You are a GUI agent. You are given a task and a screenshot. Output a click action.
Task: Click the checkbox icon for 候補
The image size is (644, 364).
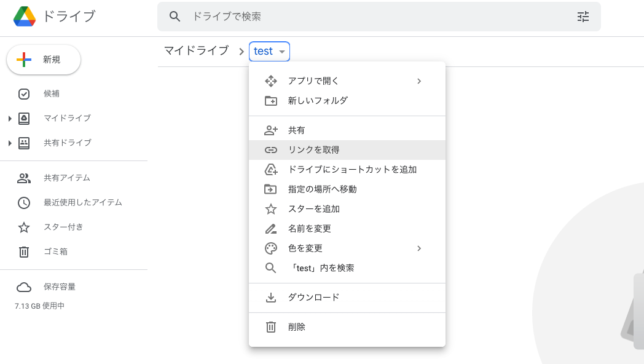pos(24,94)
